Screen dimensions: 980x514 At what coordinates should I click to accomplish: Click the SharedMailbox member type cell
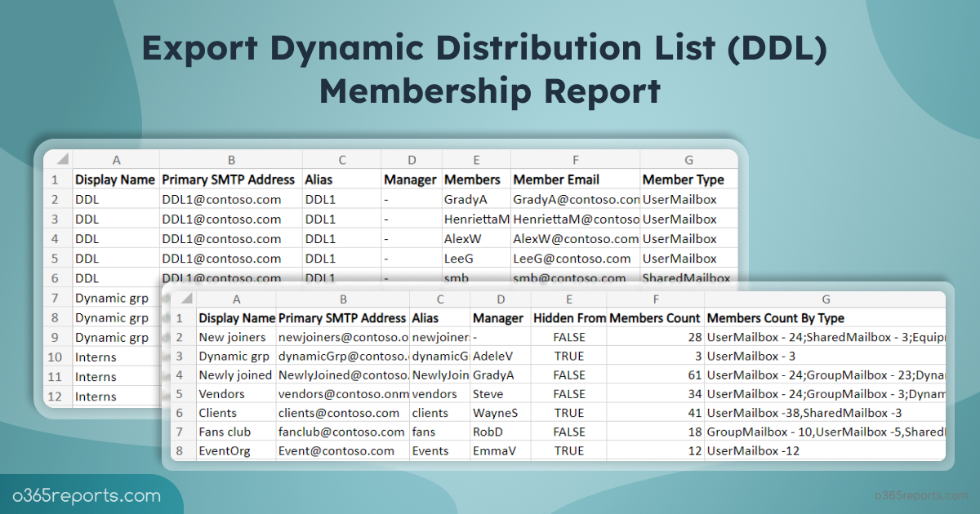click(x=688, y=277)
